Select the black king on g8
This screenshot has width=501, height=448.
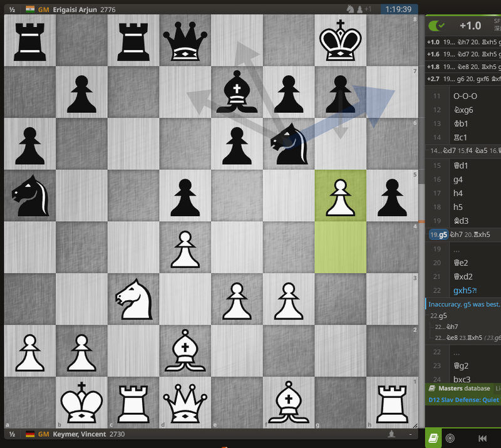(340, 40)
